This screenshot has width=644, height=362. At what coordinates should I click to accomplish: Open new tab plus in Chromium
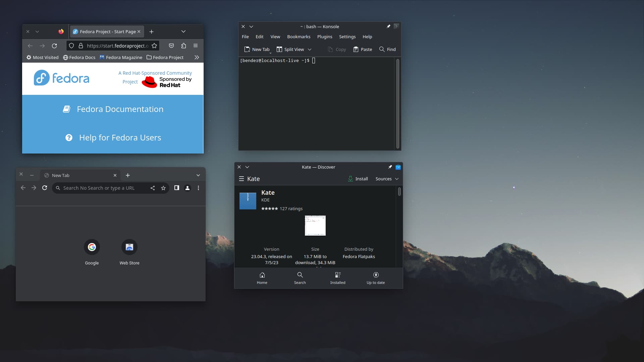pyautogui.click(x=128, y=175)
